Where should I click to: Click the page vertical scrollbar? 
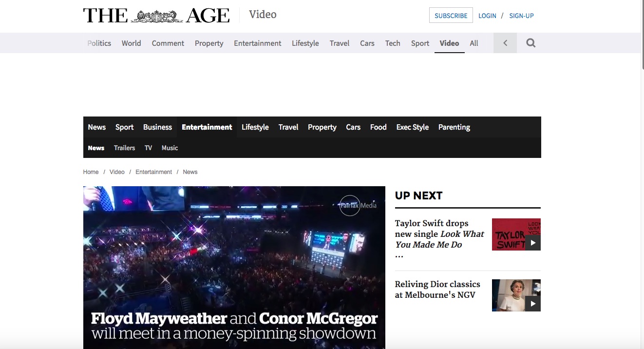point(642,146)
